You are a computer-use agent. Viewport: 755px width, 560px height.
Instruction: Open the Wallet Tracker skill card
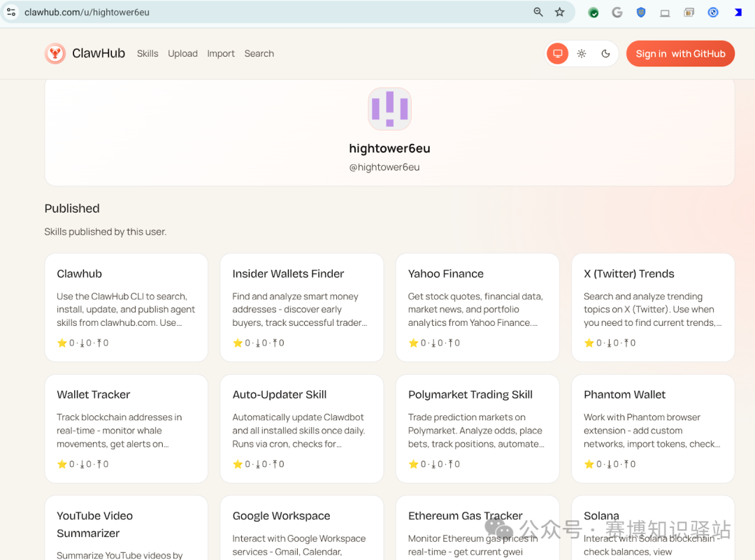tap(126, 429)
